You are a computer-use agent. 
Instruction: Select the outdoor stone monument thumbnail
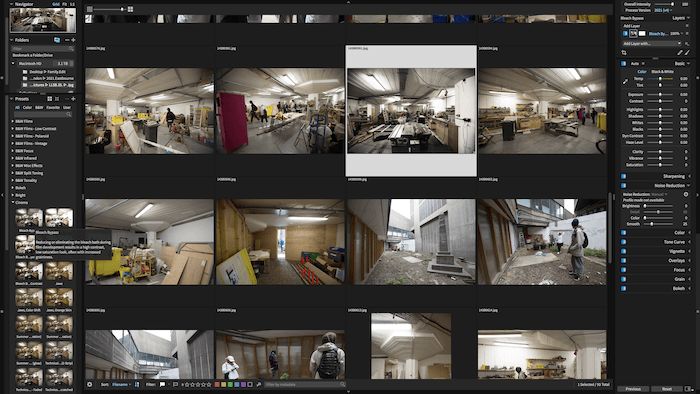tap(411, 241)
